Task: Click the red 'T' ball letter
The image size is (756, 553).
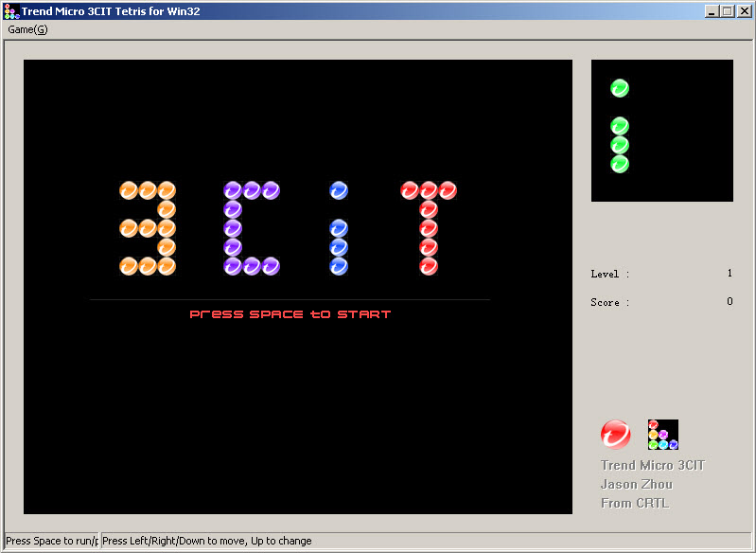Action: tap(428, 228)
